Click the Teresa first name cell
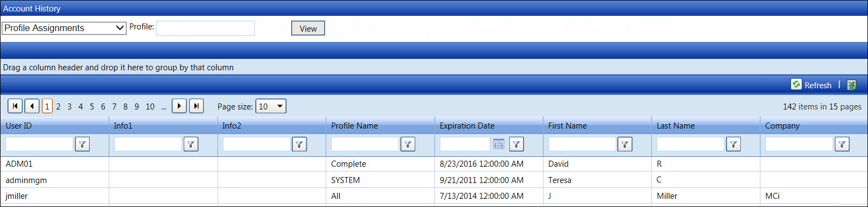This screenshot has height=207, width=868. (x=597, y=180)
